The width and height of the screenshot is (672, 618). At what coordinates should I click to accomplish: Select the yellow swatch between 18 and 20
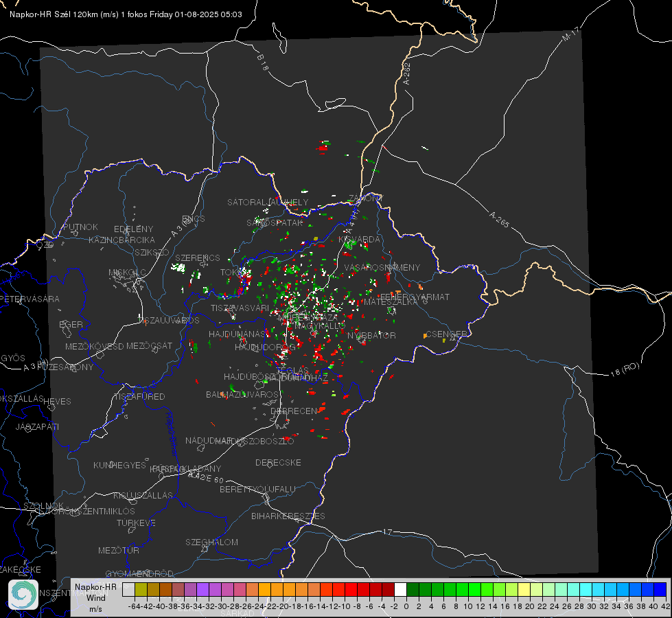[524, 590]
